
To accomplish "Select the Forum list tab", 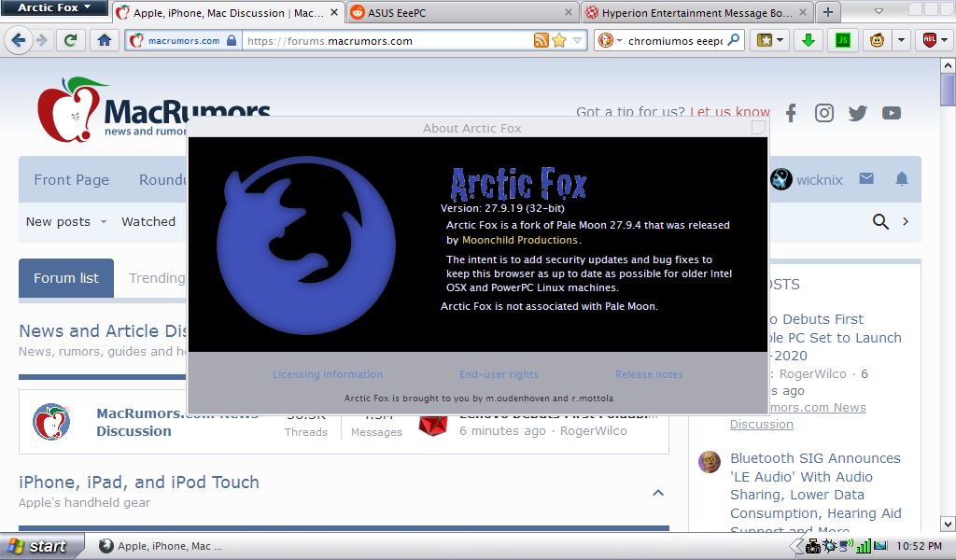I will [x=66, y=278].
